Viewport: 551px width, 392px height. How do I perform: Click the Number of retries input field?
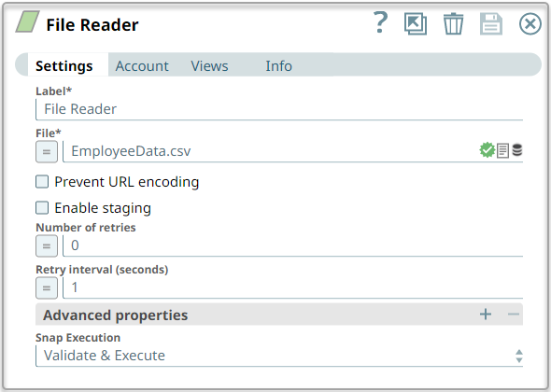point(293,245)
